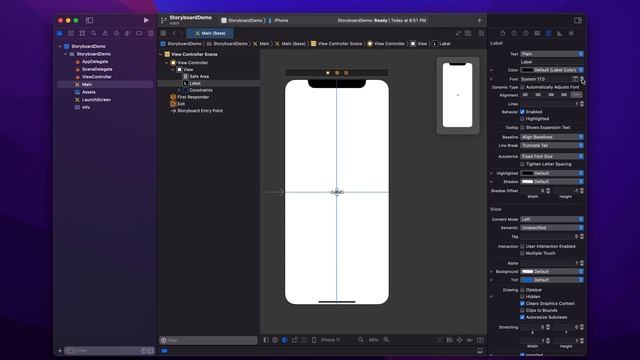Check the Hidden drawing checkbox
This screenshot has width=640, height=360.
[522, 297]
